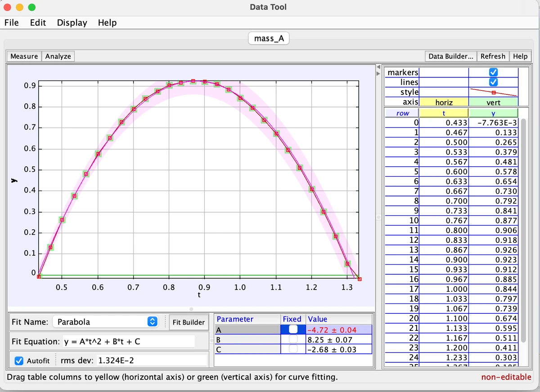Select parameter B name cell

pyautogui.click(x=247, y=339)
